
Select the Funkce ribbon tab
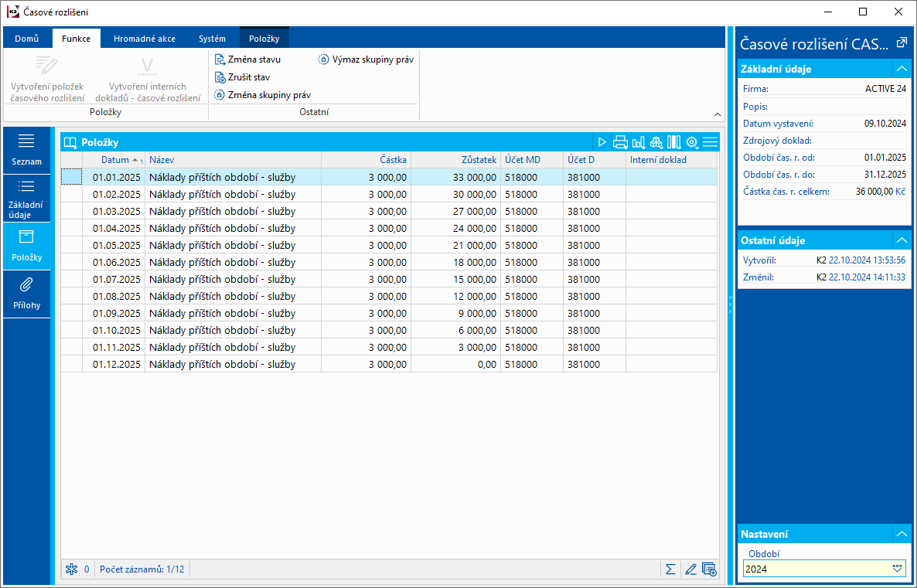point(76,39)
